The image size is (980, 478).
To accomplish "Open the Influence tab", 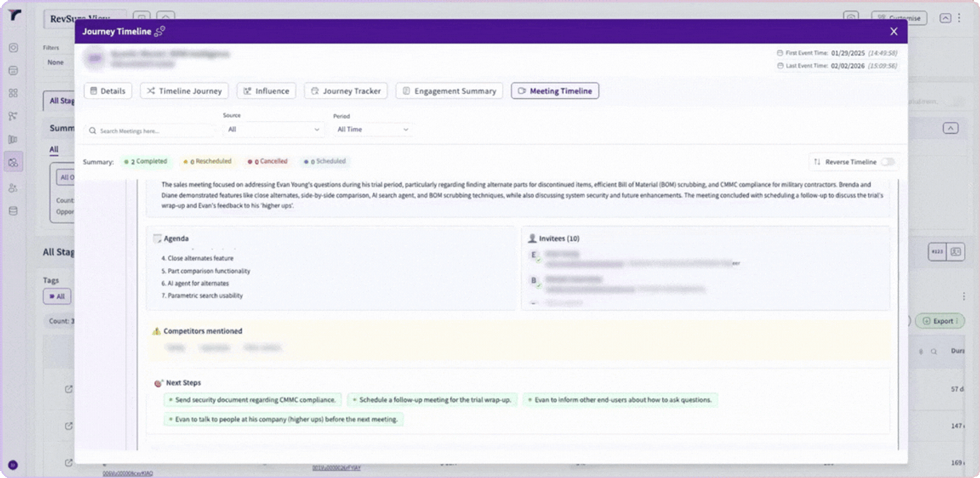I will pos(266,91).
